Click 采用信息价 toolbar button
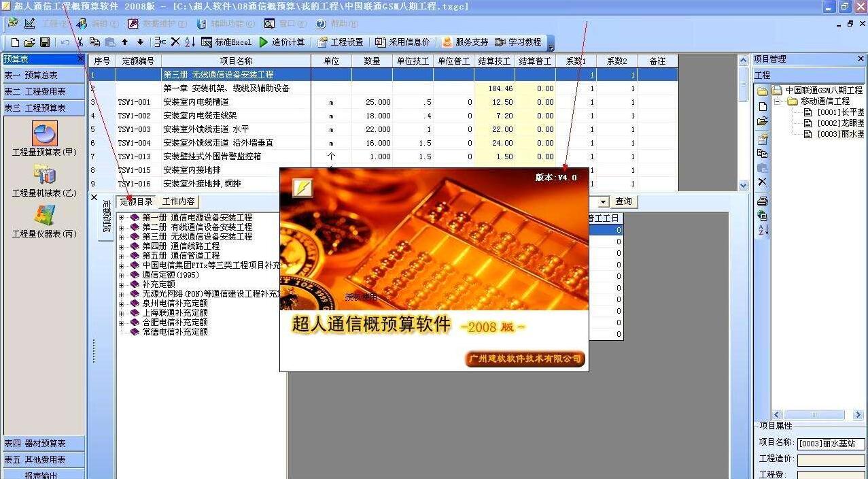868x479 pixels. (403, 42)
